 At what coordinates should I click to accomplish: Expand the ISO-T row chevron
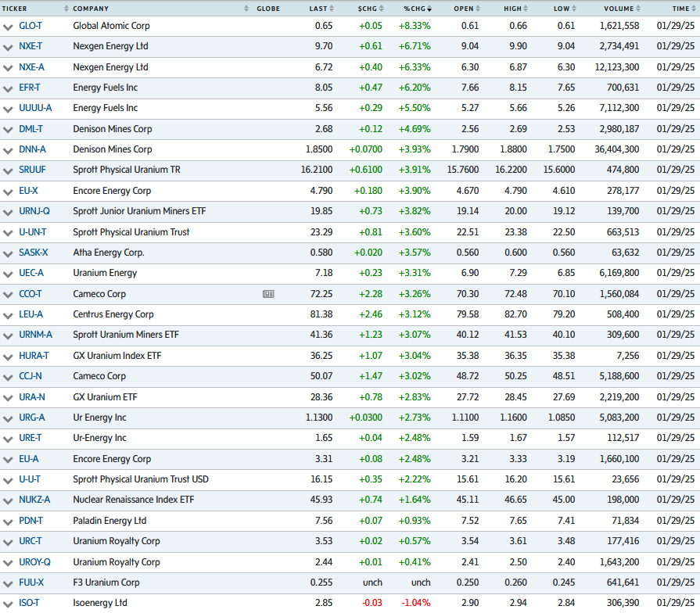(8, 604)
